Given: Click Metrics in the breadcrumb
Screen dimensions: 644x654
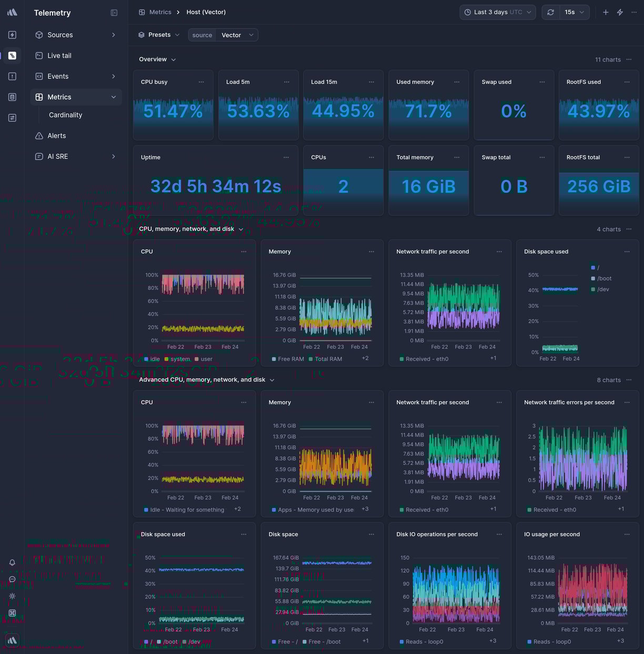Looking at the screenshot, I should [160, 12].
